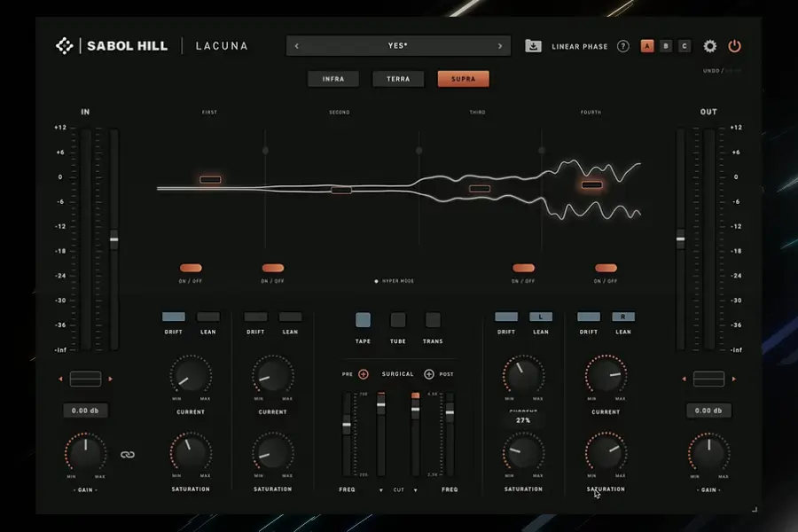Toggle the third band ON / OFF switch
The height and width of the screenshot is (532, 798).
(x=523, y=268)
